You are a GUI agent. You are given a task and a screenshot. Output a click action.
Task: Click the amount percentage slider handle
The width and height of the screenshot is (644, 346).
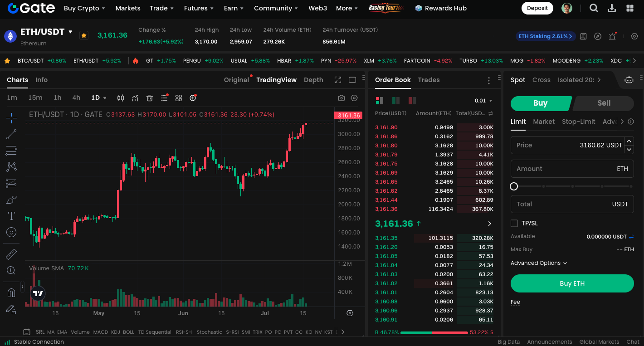click(x=514, y=186)
